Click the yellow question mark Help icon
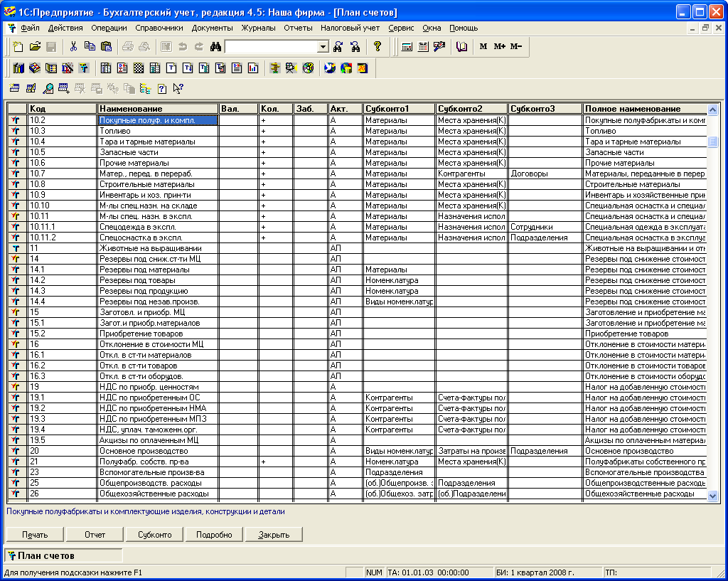The width and height of the screenshot is (728, 581). pyautogui.click(x=377, y=46)
